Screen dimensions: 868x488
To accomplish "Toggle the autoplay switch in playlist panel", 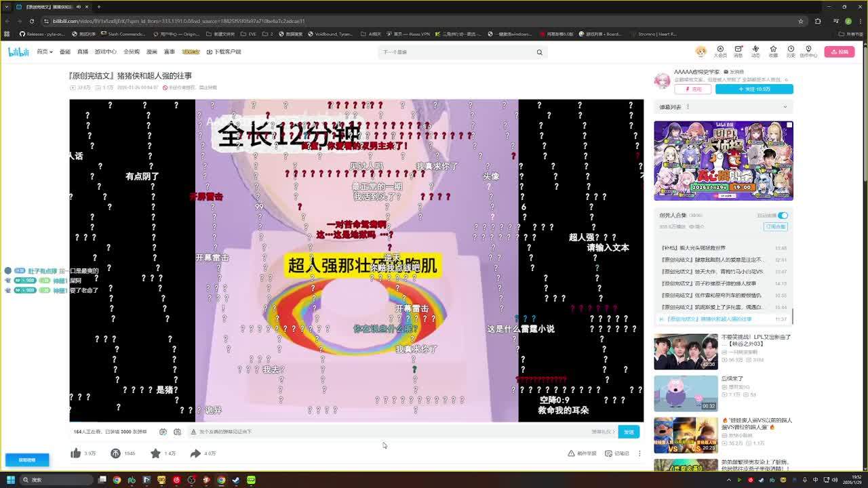I will (783, 216).
